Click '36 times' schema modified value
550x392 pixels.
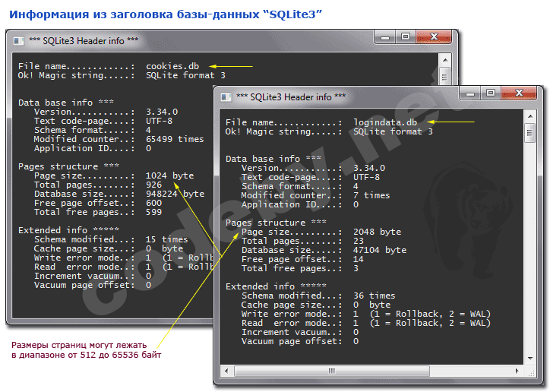[x=375, y=296]
